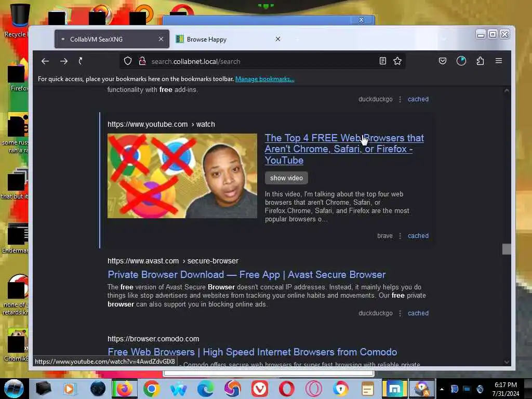Screen dimensions: 532x399
Task: Select the purple installer taskbar button
Action: click(422, 389)
